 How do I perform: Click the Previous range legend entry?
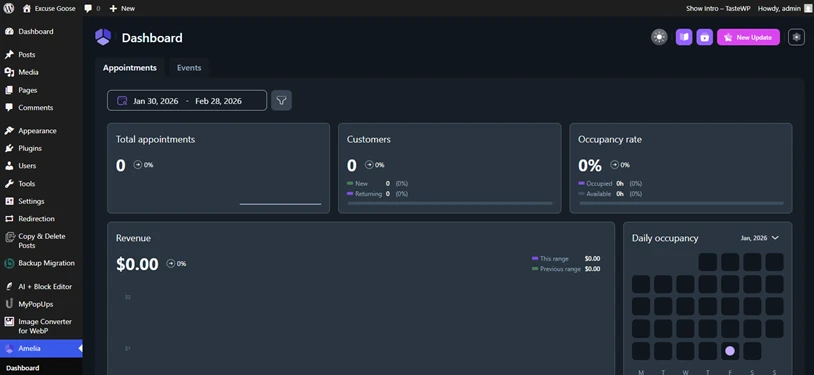pyautogui.click(x=566, y=269)
